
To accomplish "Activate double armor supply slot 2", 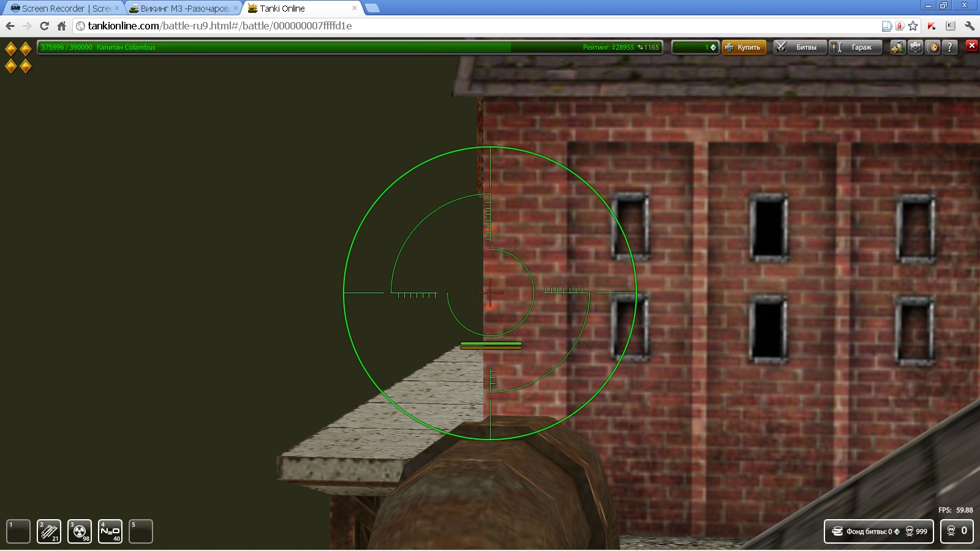I will point(49,531).
